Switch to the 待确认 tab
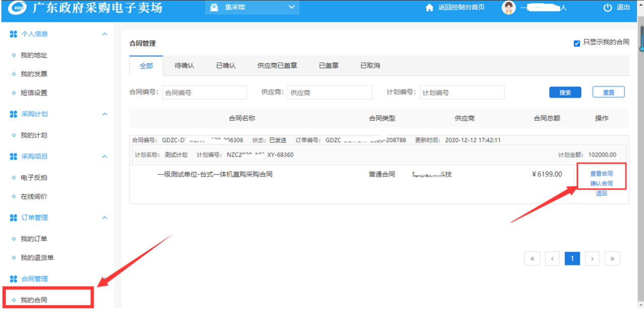This screenshot has width=644, height=314. click(184, 66)
